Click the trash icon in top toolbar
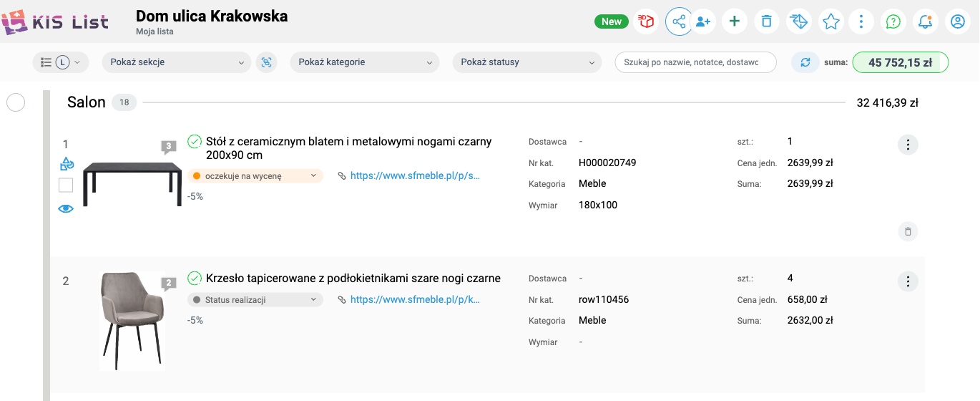Screen dimensions: 980x401 [x=766, y=21]
